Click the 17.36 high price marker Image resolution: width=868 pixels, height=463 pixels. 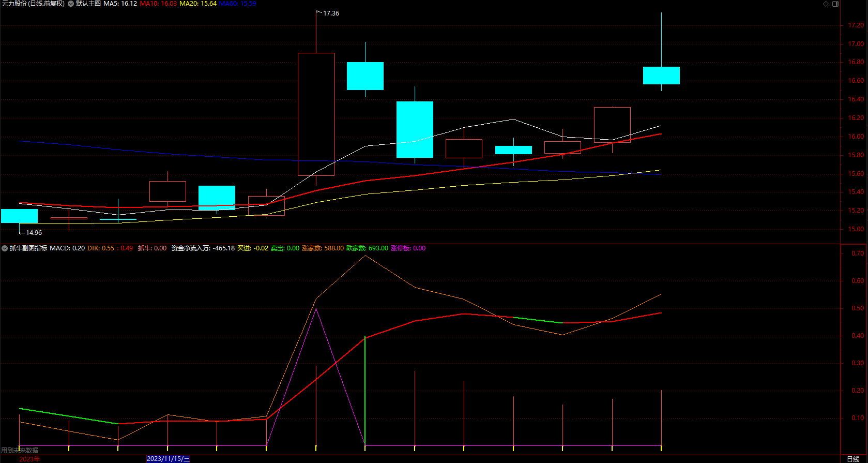331,13
